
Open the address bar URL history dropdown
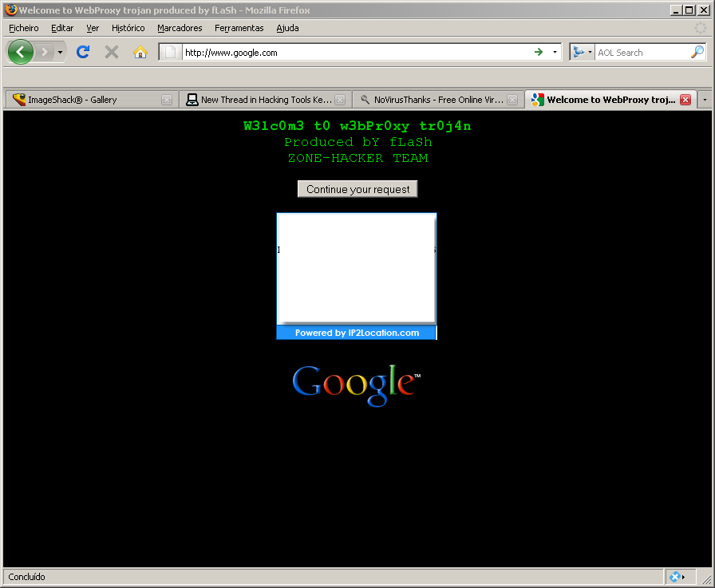555,52
